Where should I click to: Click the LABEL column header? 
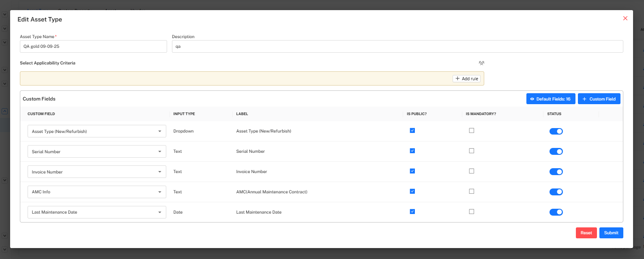[242, 114]
